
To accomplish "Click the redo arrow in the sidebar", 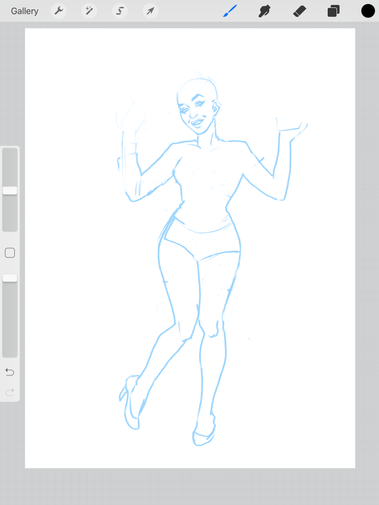I will coord(10,392).
